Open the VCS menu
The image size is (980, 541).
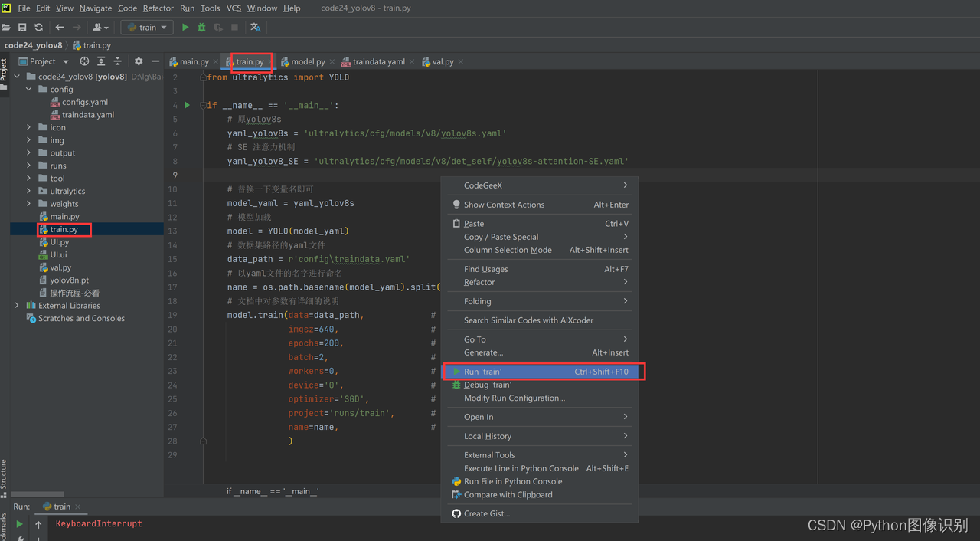point(234,8)
